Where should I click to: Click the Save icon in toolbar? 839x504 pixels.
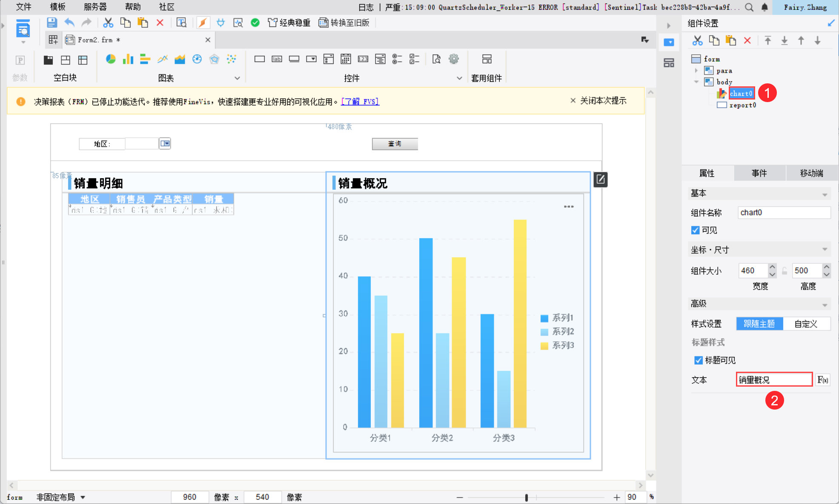pyautogui.click(x=52, y=23)
